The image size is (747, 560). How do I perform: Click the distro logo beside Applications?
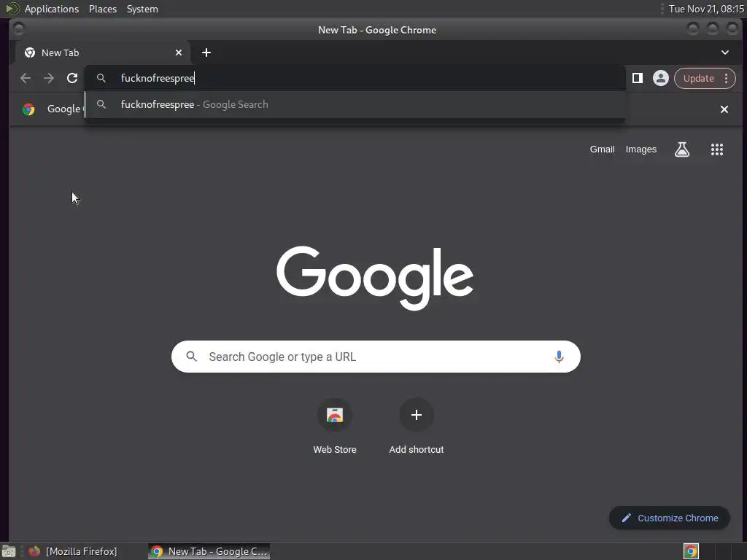coord(12,9)
